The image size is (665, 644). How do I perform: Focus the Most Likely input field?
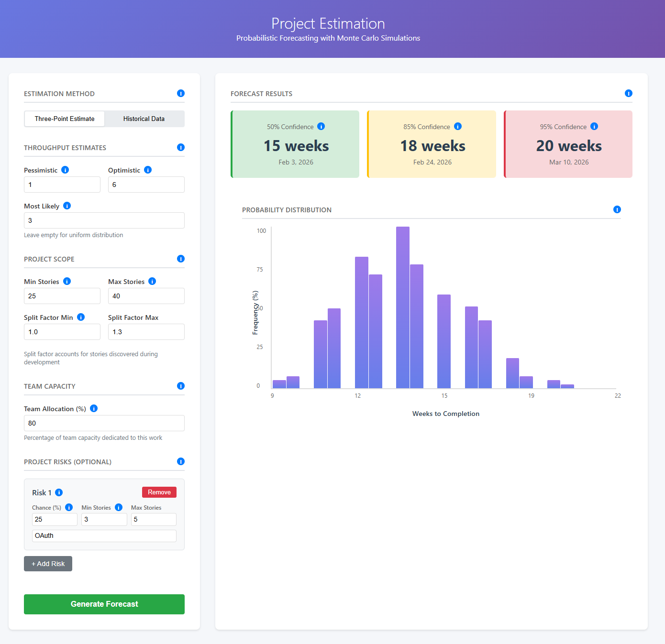(x=104, y=220)
